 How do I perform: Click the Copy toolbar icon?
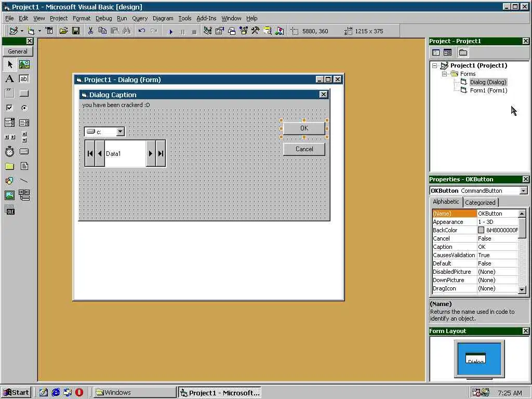pyautogui.click(x=102, y=31)
